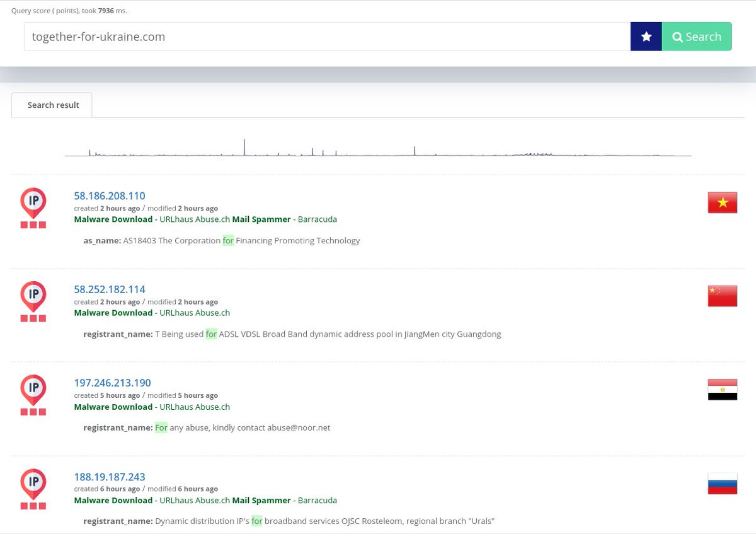Click the abuse@noor.net registrant line

pos(207,427)
